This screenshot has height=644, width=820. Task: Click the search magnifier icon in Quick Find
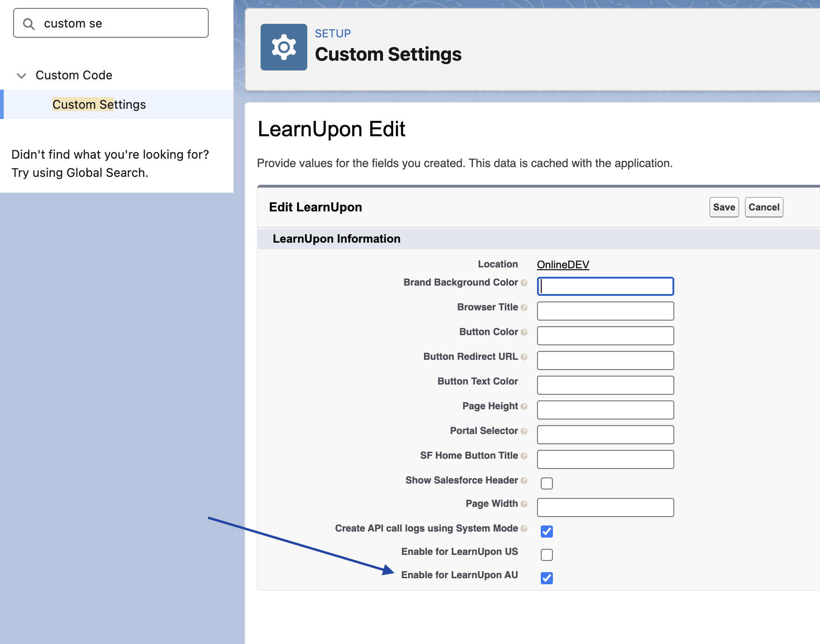29,24
